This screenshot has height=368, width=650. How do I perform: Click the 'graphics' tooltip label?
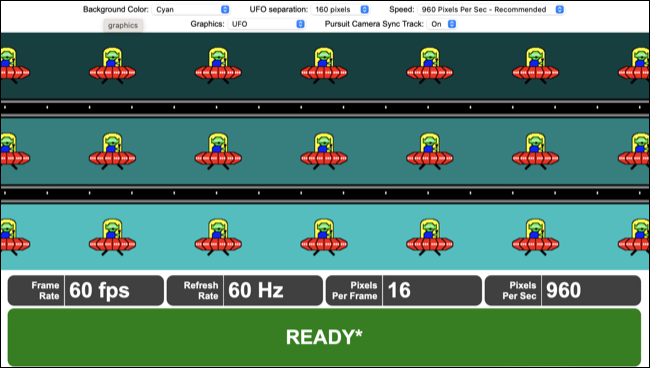pyautogui.click(x=123, y=25)
